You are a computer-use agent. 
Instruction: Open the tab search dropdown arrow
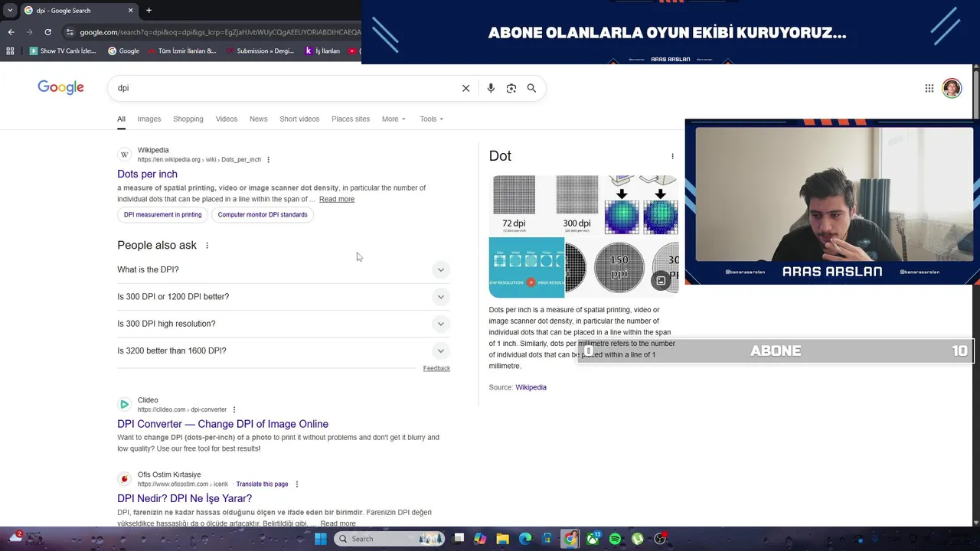click(10, 11)
